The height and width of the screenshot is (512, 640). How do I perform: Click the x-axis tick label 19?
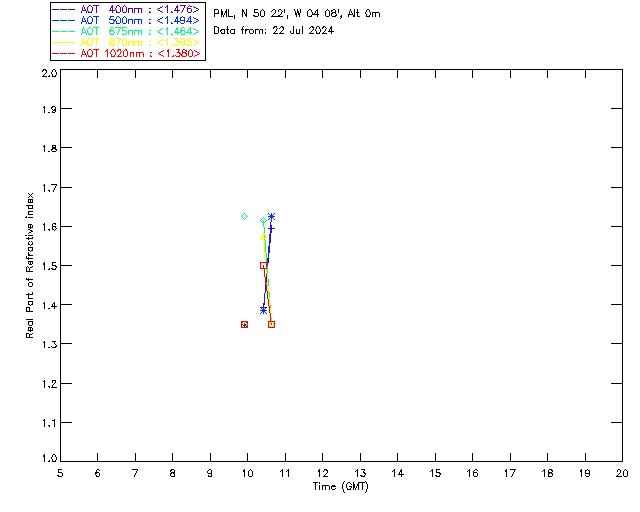[x=585, y=473]
